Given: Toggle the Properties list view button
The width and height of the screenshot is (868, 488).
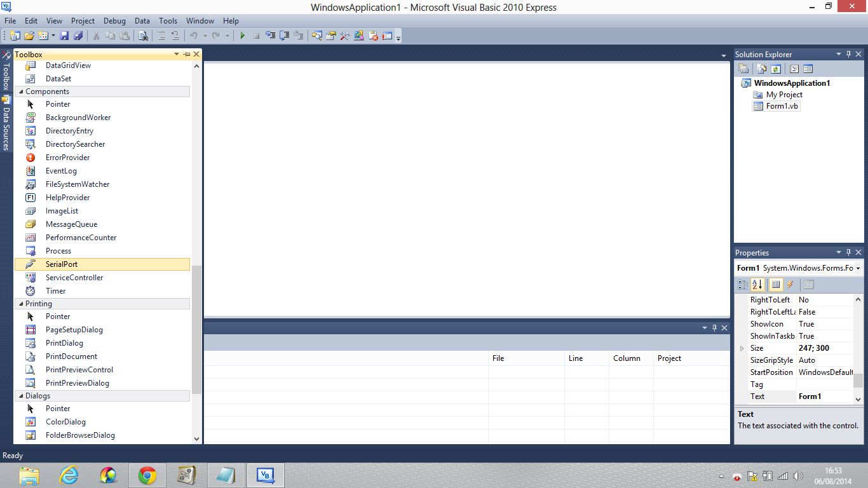Looking at the screenshot, I should coord(776,285).
